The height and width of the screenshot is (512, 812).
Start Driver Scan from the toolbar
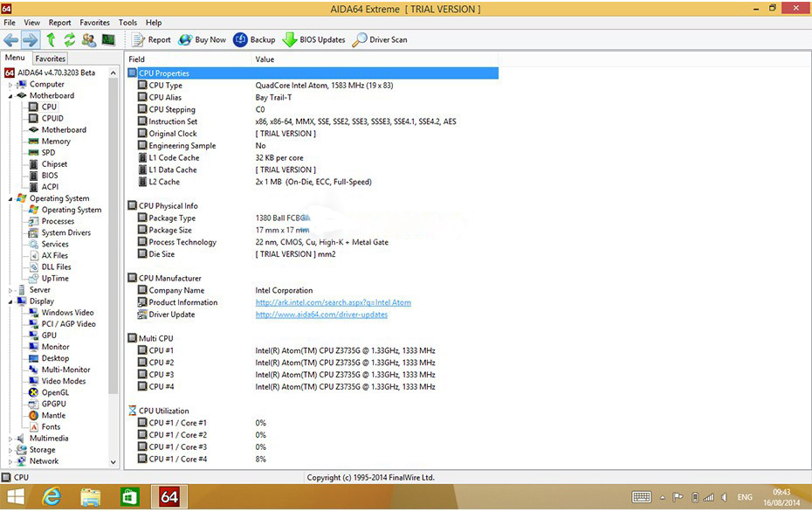(380, 40)
